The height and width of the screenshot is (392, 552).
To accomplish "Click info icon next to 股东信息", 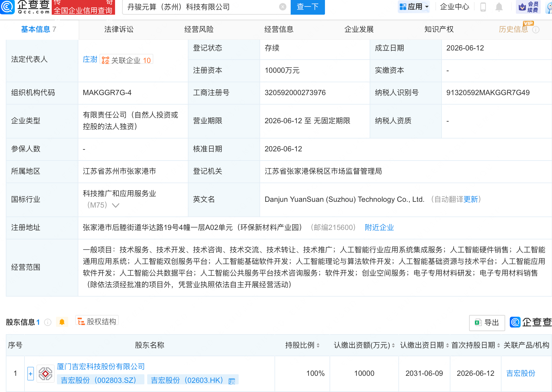I will pos(48,322).
